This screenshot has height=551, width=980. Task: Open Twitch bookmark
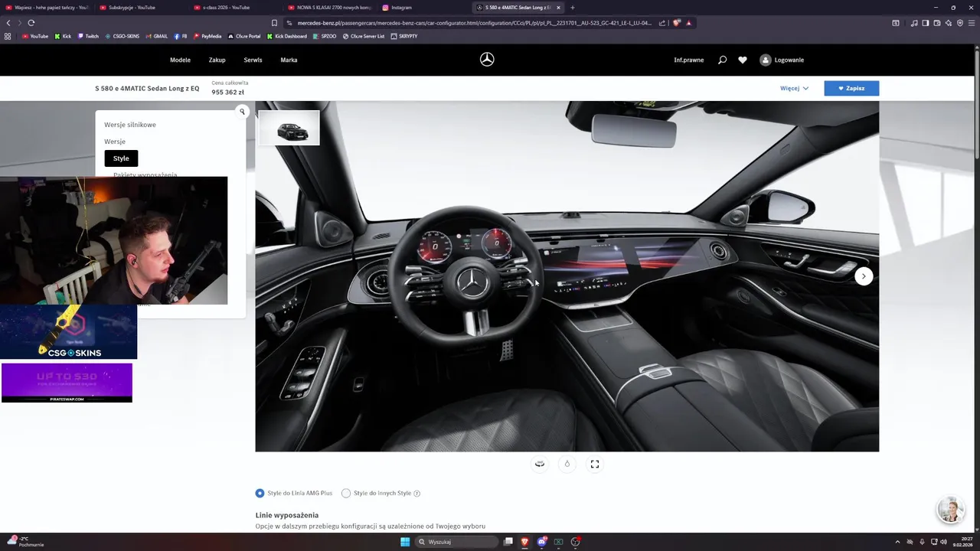tap(88, 36)
